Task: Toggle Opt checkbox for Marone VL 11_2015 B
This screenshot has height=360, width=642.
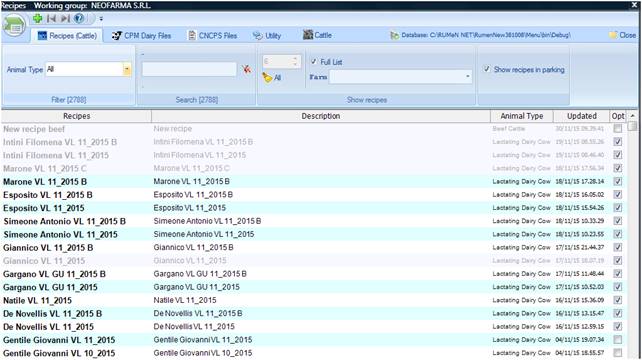Action: (617, 181)
